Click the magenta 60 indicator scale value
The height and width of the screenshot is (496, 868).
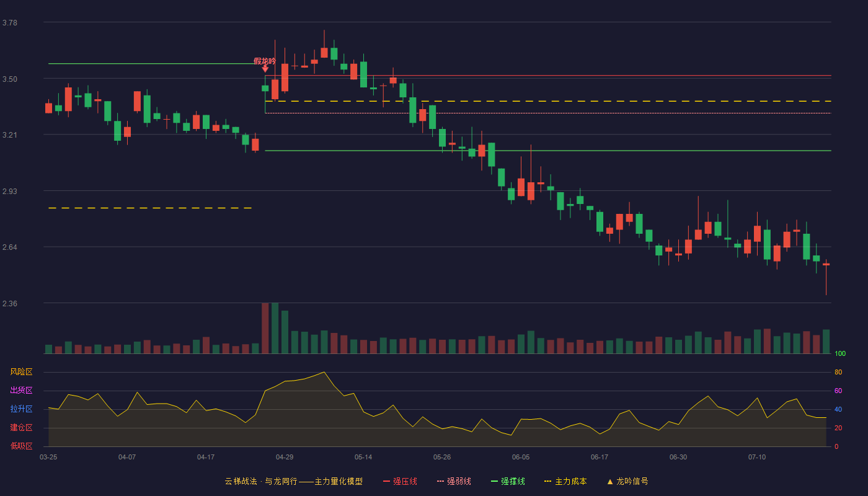pyautogui.click(x=838, y=391)
